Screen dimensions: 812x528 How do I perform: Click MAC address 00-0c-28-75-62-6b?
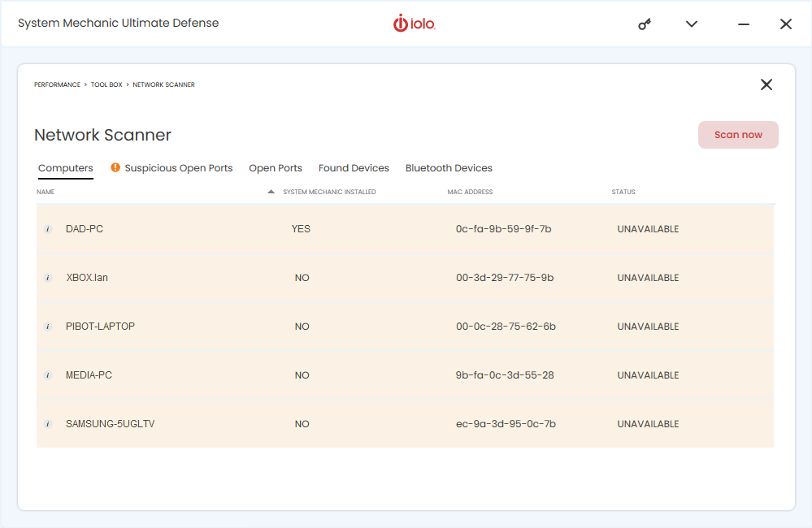(506, 326)
